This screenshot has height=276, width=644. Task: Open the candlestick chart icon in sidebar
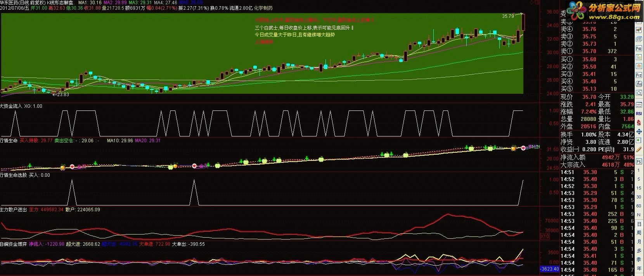[639, 30]
